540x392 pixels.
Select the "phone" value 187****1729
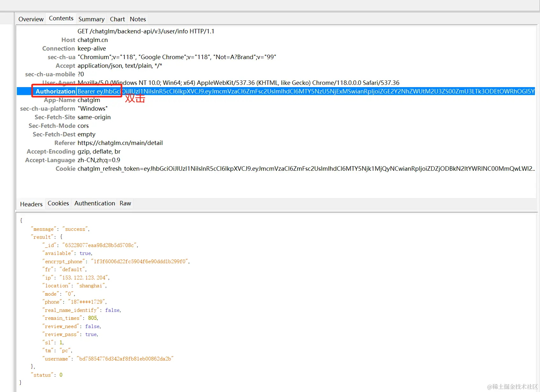coord(87,302)
